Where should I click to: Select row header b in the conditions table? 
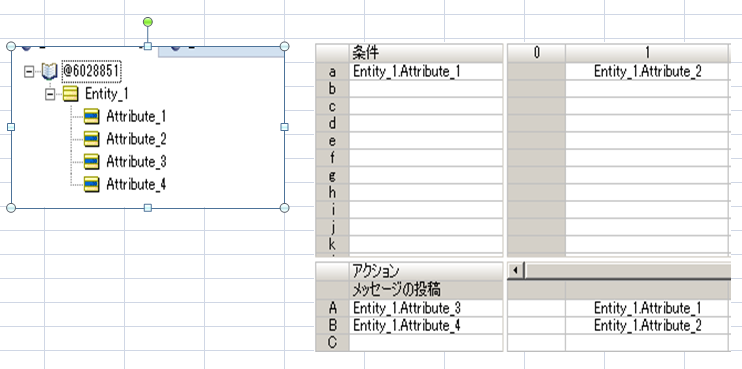[332, 89]
